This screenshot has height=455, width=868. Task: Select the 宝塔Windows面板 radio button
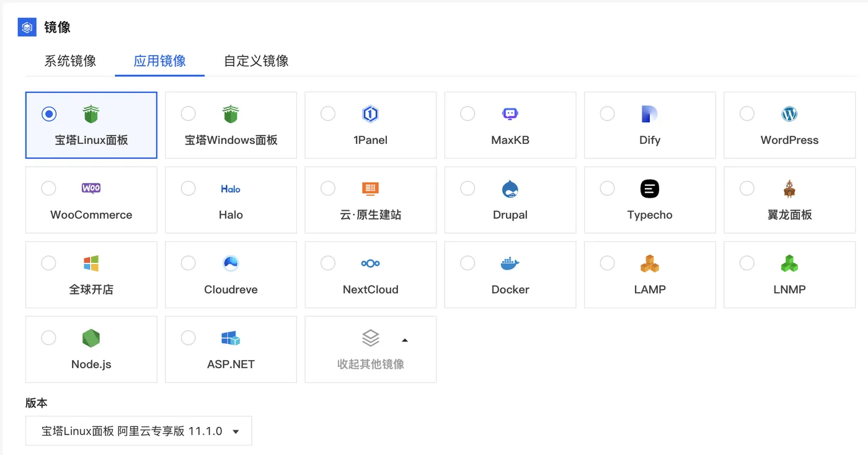pyautogui.click(x=188, y=113)
